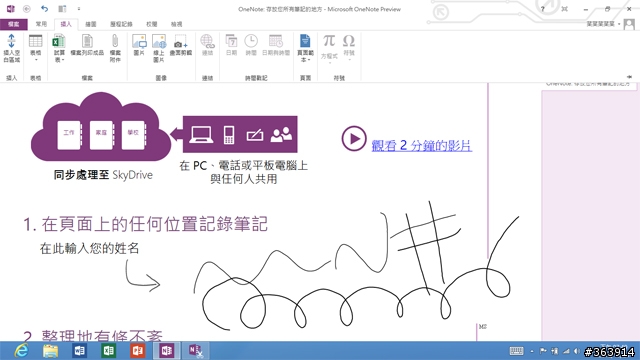
Task: Click the volume speaker icon in tray
Action: 576,351
